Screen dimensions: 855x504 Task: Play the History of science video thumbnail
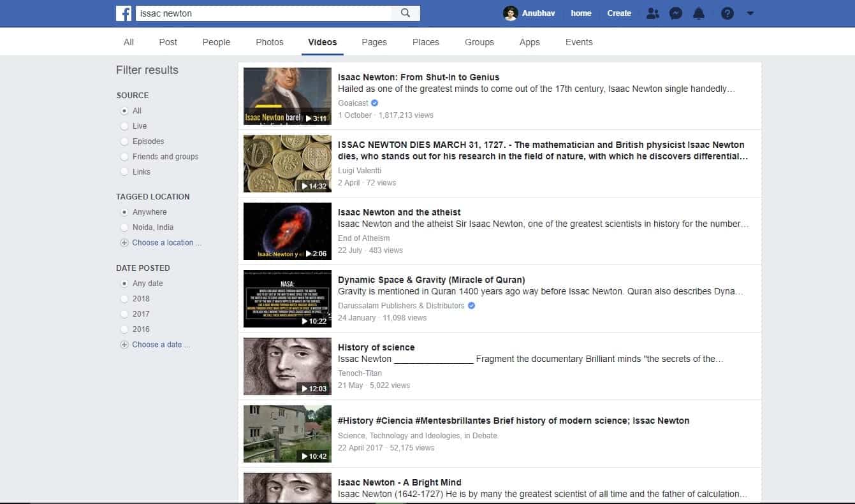287,366
